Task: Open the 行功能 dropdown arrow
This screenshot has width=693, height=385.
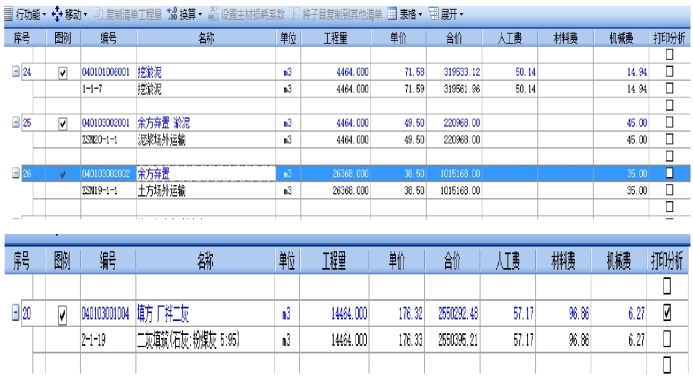Action: (x=44, y=15)
